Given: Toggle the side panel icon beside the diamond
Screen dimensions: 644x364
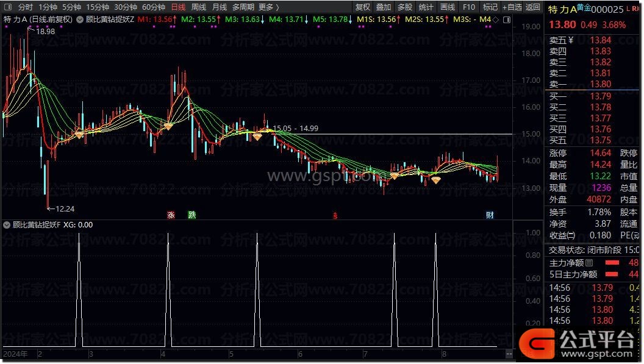Looking at the screenshot, I should (x=507, y=20).
